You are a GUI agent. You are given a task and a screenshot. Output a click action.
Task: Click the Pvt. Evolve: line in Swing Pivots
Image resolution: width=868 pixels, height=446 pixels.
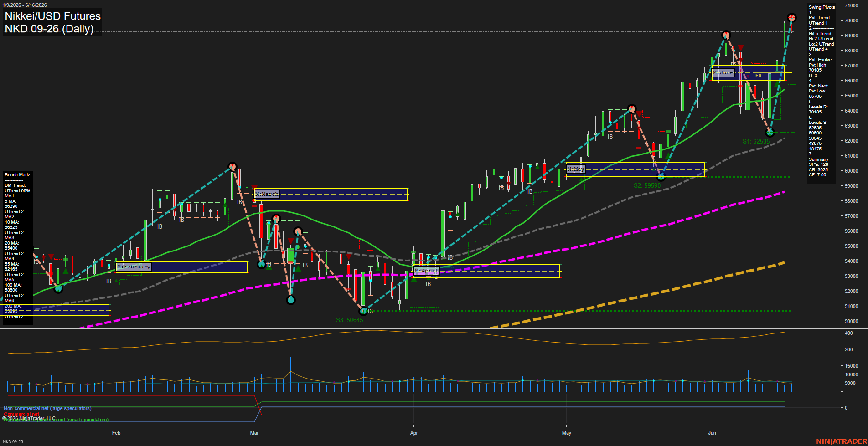click(821, 60)
